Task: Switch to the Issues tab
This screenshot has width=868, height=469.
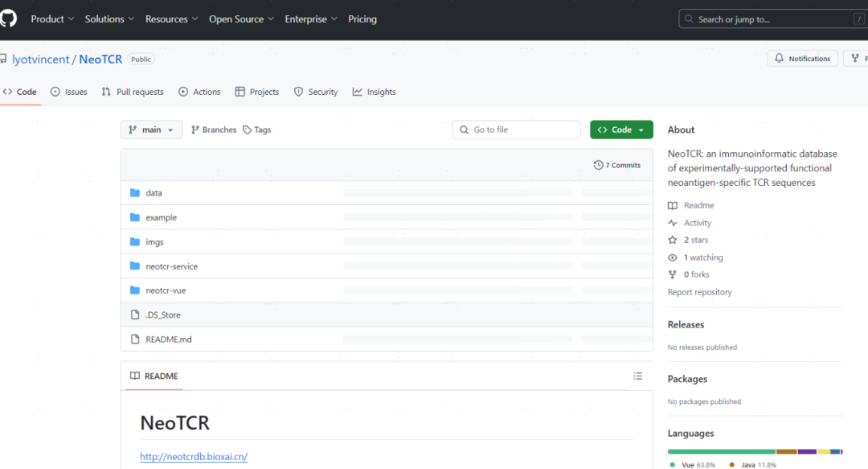Action: coord(69,92)
